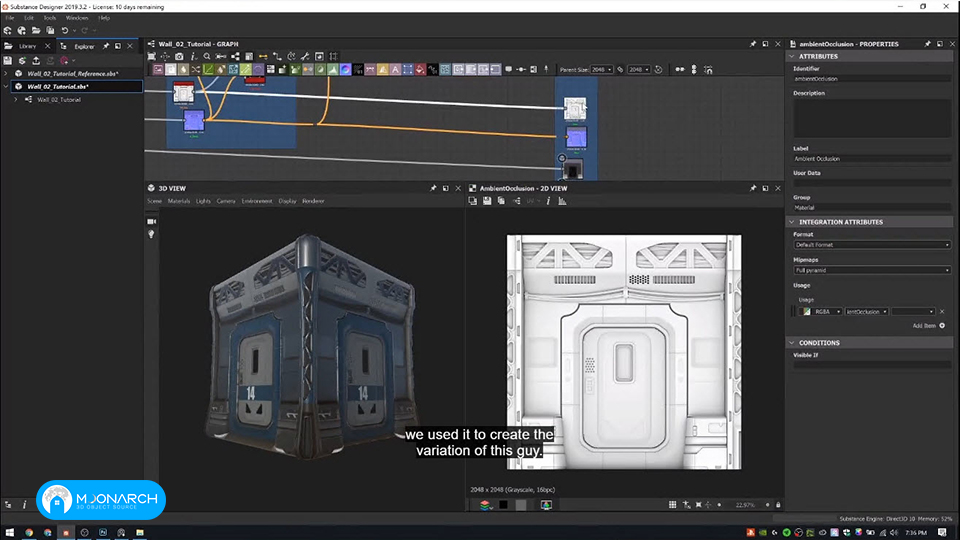Open the Edit menu
This screenshot has width=960, height=540.
(x=29, y=18)
